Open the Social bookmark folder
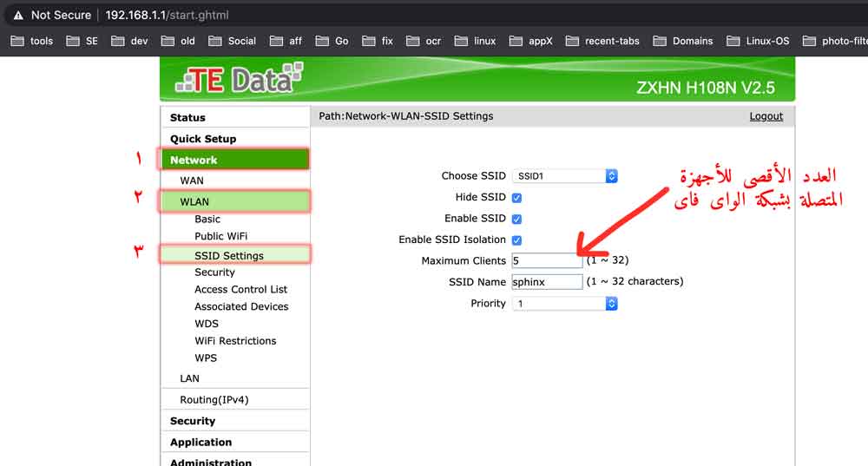The width and height of the screenshot is (868, 466). click(x=232, y=41)
